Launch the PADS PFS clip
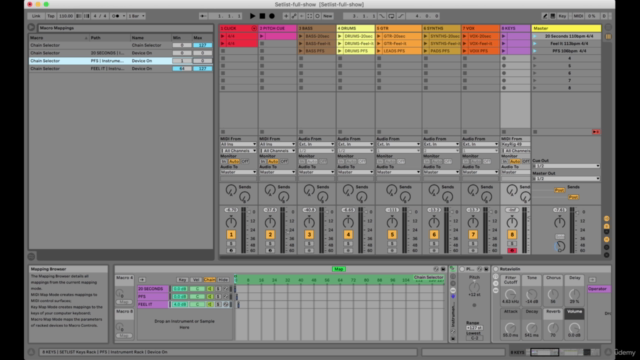The width and height of the screenshot is (640, 360). click(425, 51)
